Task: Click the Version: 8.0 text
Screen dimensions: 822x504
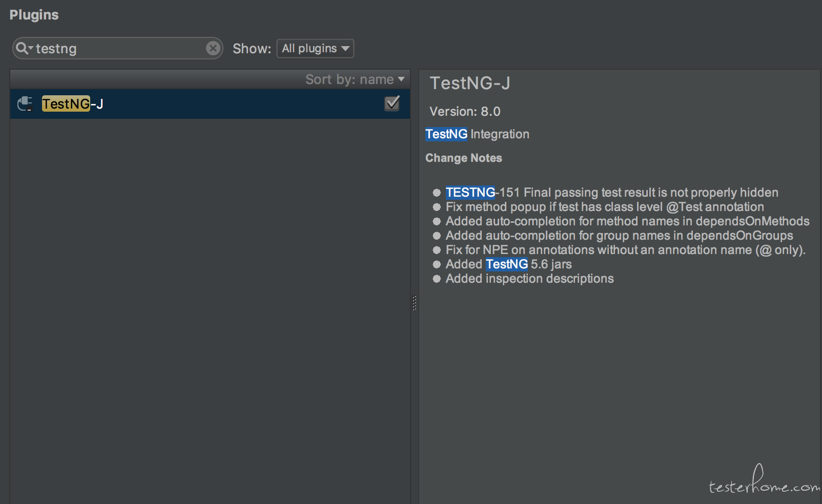Action: [x=465, y=112]
